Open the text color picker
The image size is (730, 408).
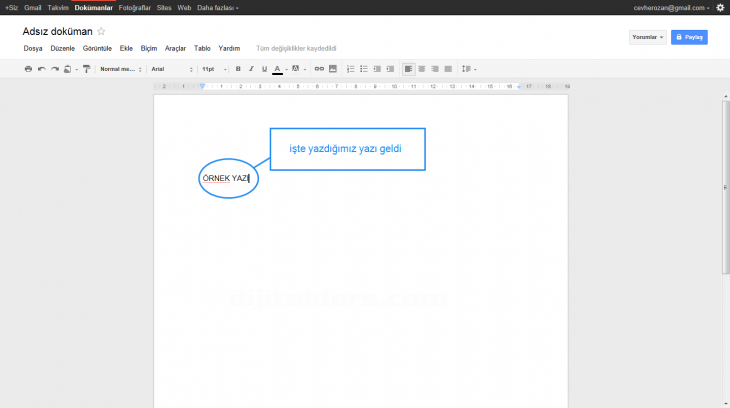pos(278,69)
